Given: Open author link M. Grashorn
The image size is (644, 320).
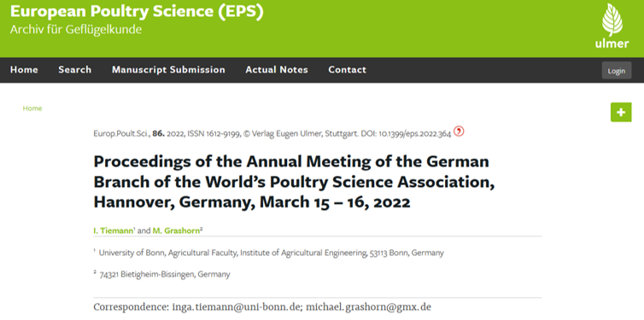Looking at the screenshot, I should click(177, 230).
